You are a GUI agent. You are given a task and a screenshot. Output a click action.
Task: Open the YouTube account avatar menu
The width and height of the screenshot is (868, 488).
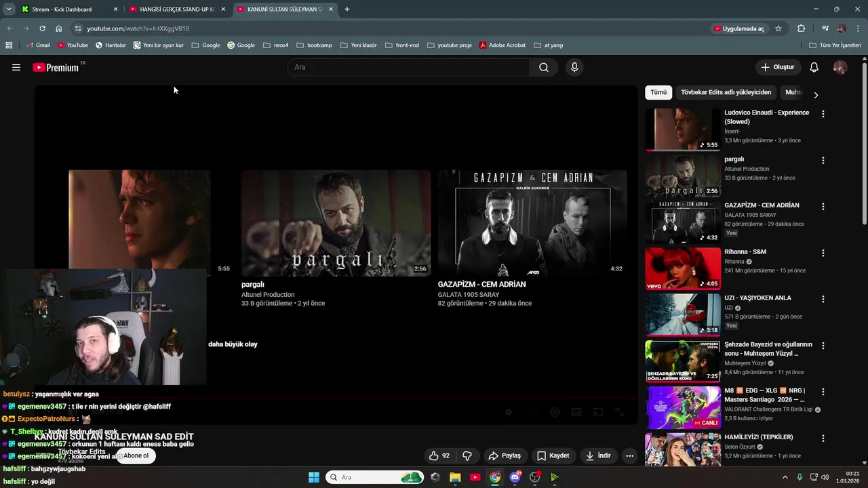click(x=840, y=67)
